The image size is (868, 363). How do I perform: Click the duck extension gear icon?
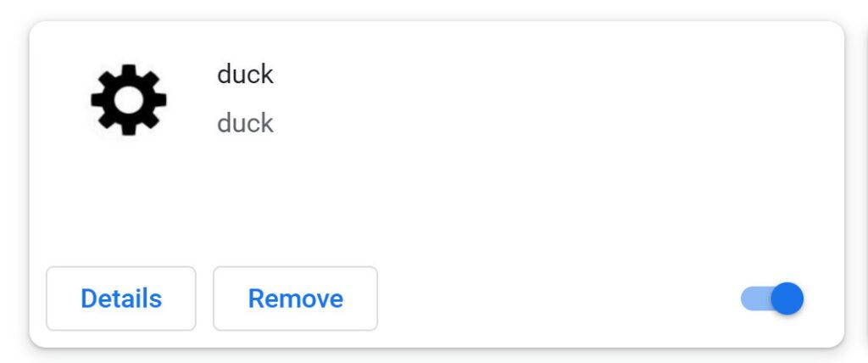pyautogui.click(x=128, y=99)
